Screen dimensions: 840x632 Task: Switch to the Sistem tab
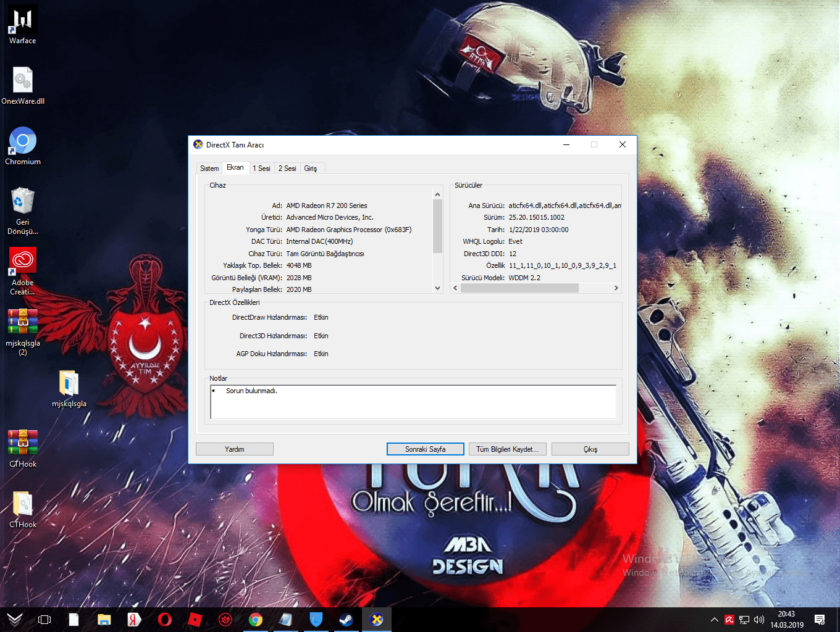click(x=209, y=168)
